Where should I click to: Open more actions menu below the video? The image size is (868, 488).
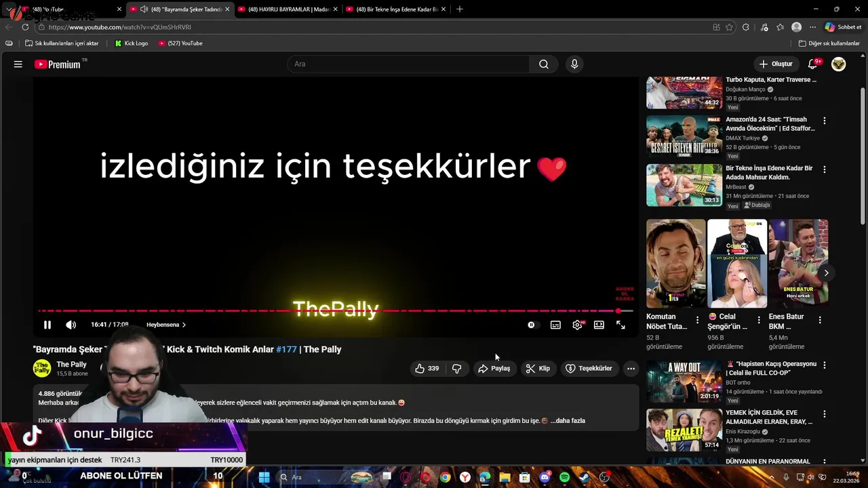[x=631, y=368]
